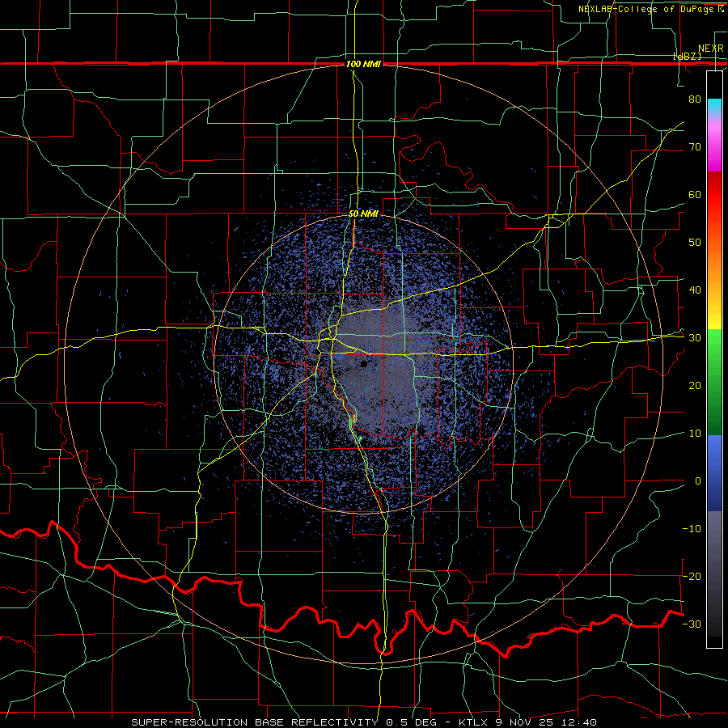Viewport: 728px width, 728px height.
Task: Click the 10 value on dBZ scale
Action: point(695,434)
